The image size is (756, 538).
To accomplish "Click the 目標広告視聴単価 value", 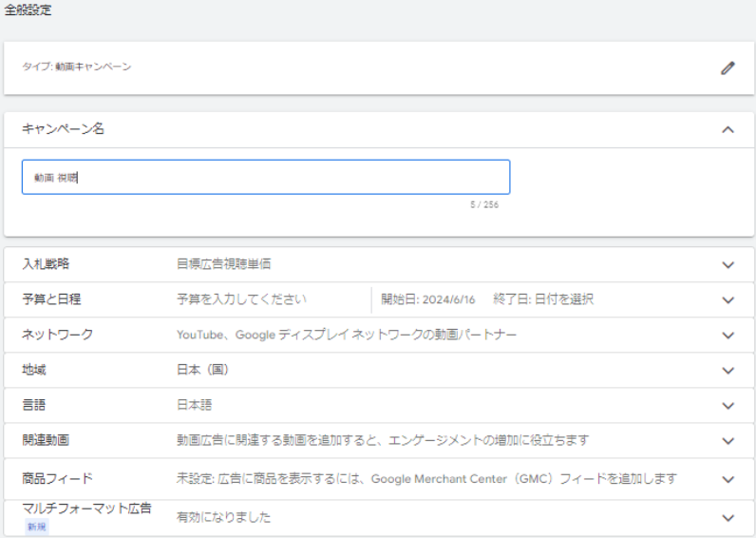I will pos(224,264).
